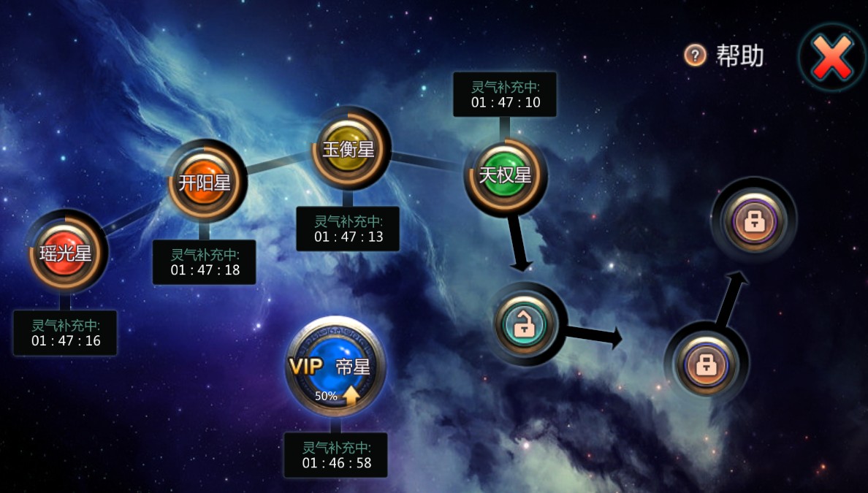Click the arrow from 天权星 to unlocked star
The image size is (868, 493).
(x=518, y=242)
